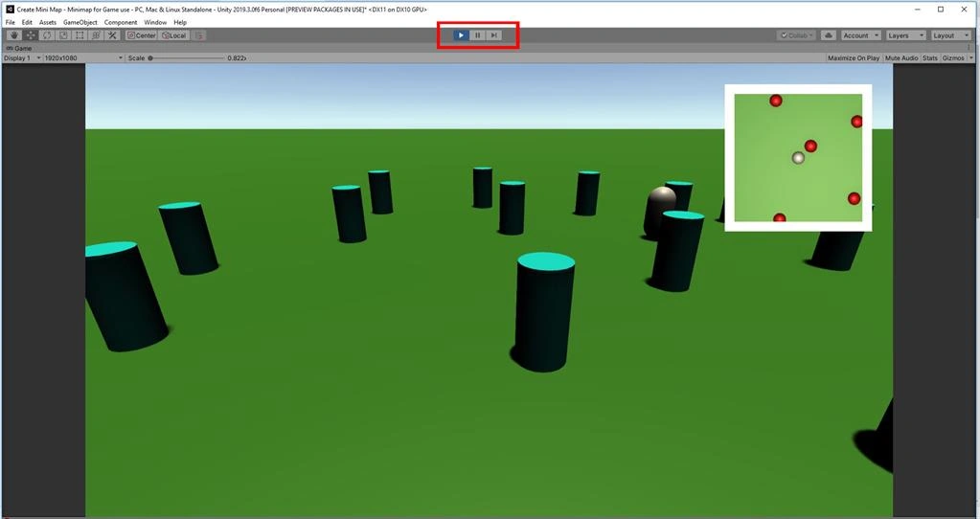The image size is (980, 519).
Task: Select the Hand tool
Action: pos(13,35)
